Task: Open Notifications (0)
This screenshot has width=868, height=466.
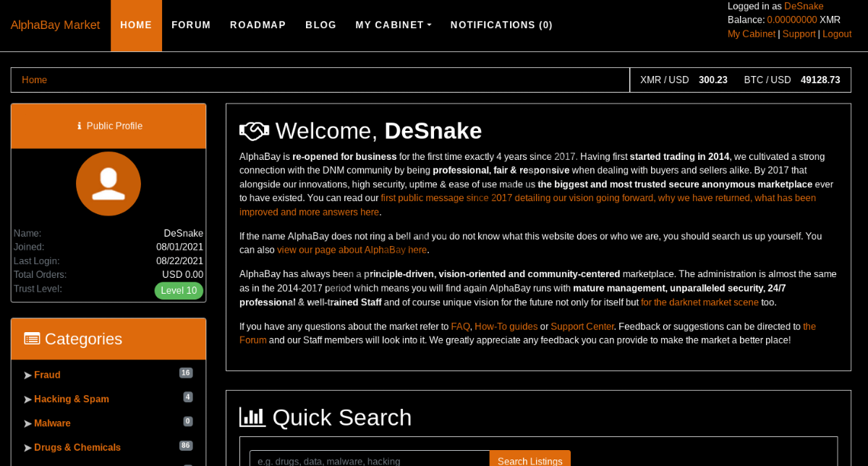Action: point(501,25)
